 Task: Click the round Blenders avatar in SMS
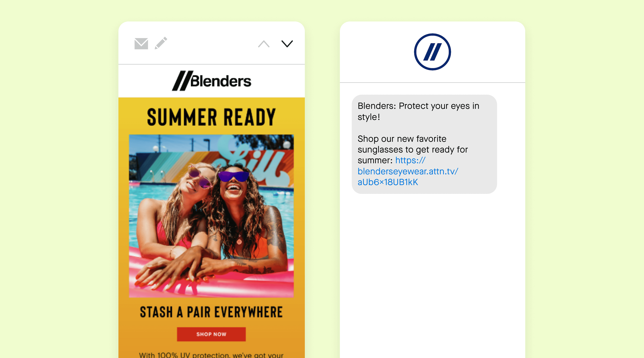tap(432, 52)
